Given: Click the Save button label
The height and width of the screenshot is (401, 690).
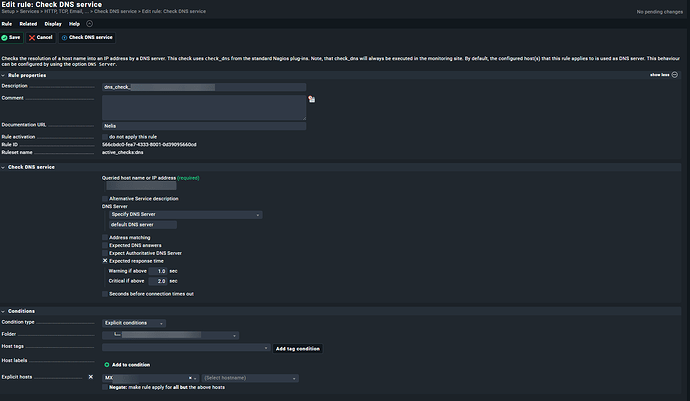Looking at the screenshot, I should [15, 37].
